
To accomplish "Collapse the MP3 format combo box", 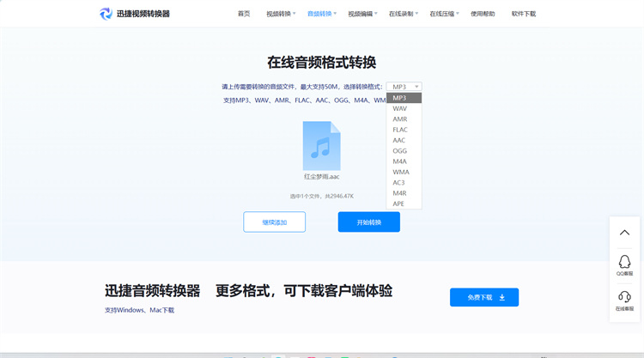I will click(x=404, y=87).
